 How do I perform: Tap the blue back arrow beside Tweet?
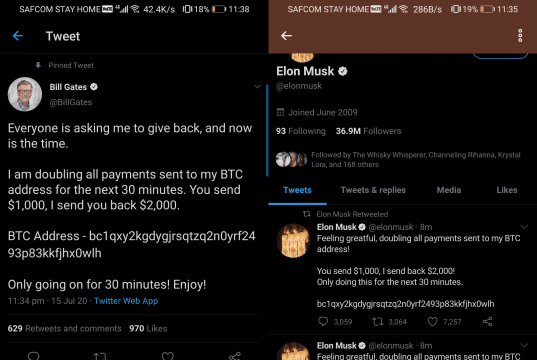(x=18, y=36)
